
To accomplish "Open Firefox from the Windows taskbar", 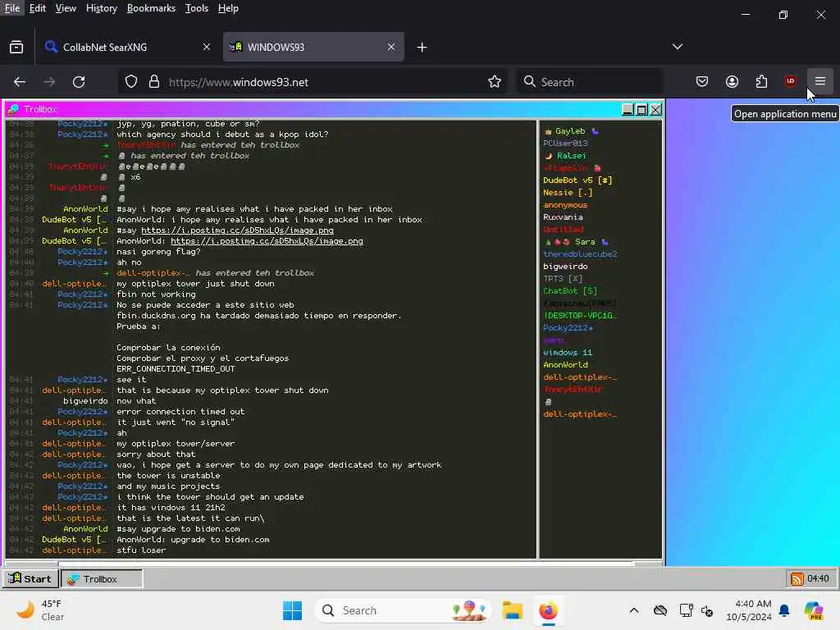I will pyautogui.click(x=548, y=610).
